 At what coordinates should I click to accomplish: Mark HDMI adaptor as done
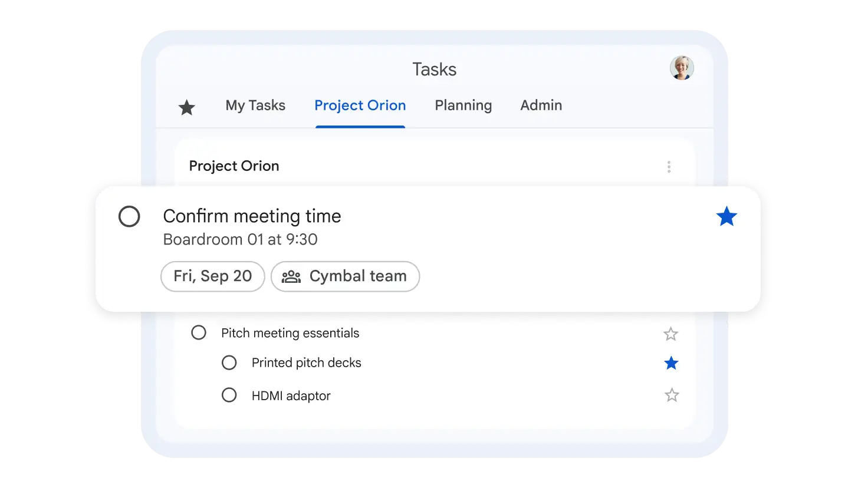click(x=229, y=395)
